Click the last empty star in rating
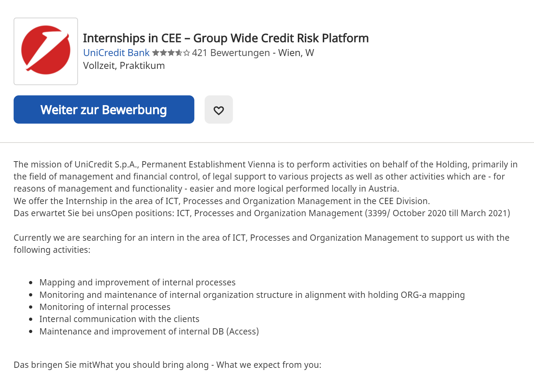Viewport: 534px width, 392px height. (x=187, y=53)
